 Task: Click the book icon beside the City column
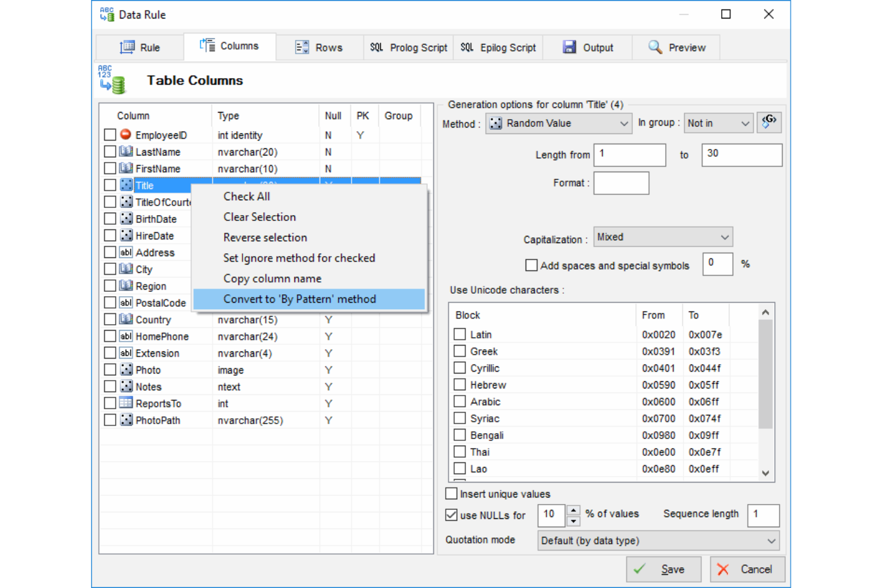[x=126, y=269]
